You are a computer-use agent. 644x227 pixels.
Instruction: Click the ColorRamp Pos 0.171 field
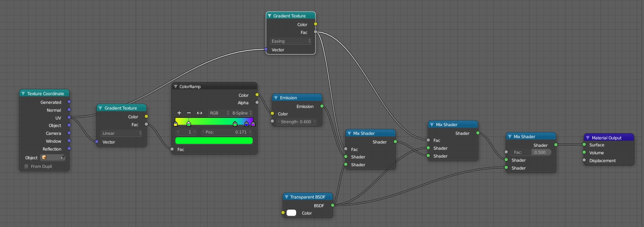pyautogui.click(x=226, y=132)
